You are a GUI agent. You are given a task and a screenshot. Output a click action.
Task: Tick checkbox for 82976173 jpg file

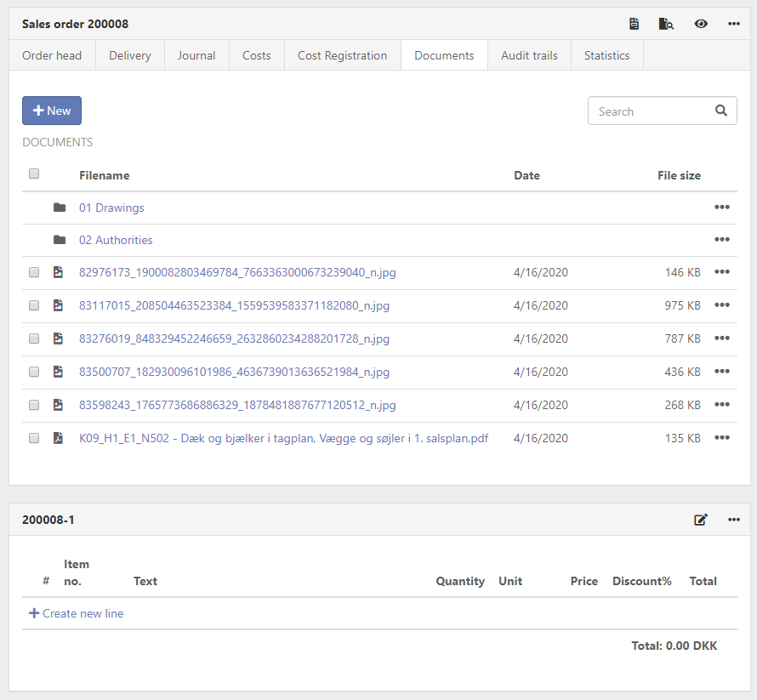(34, 273)
